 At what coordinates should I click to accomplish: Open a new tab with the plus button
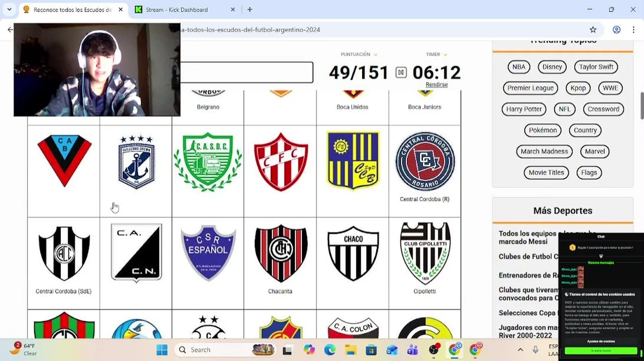point(250,10)
